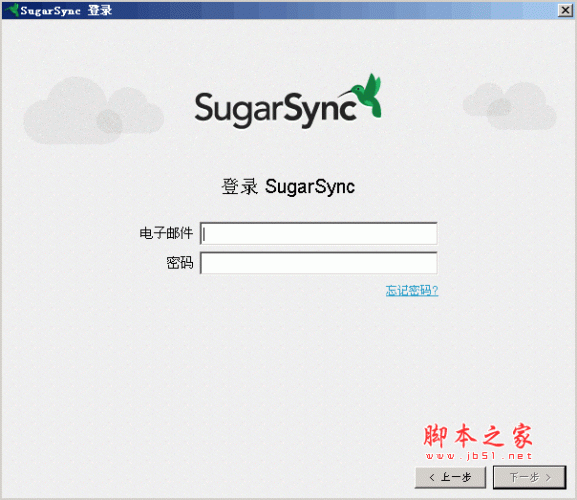The height and width of the screenshot is (500, 577).
Task: Focus the 密码 password field
Action: 319,263
